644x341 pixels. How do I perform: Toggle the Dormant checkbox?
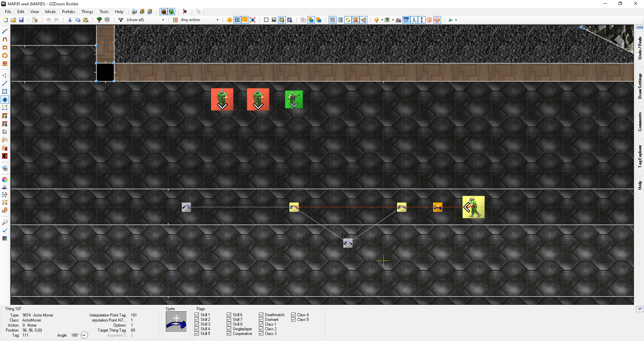tap(261, 320)
